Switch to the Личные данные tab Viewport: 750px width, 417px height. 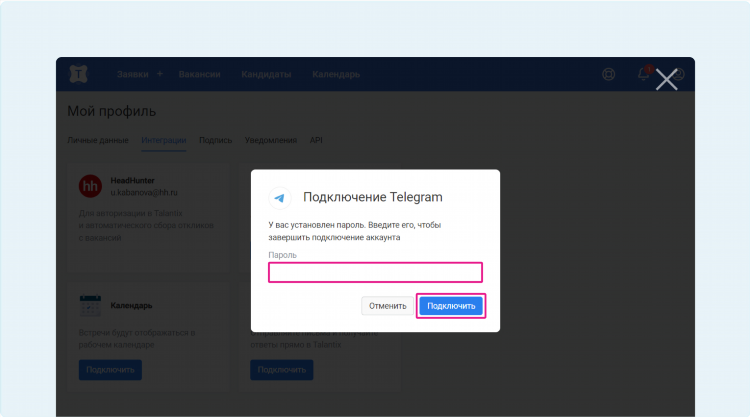(x=98, y=140)
